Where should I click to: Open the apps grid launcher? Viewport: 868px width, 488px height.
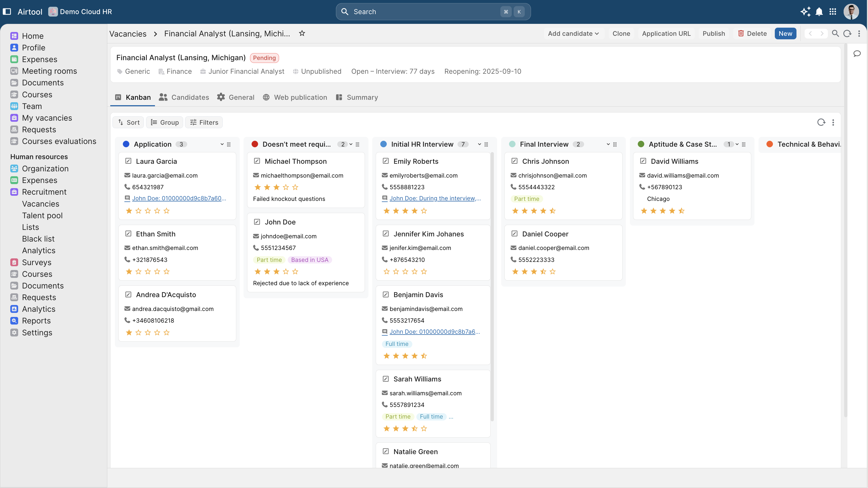[x=833, y=11]
